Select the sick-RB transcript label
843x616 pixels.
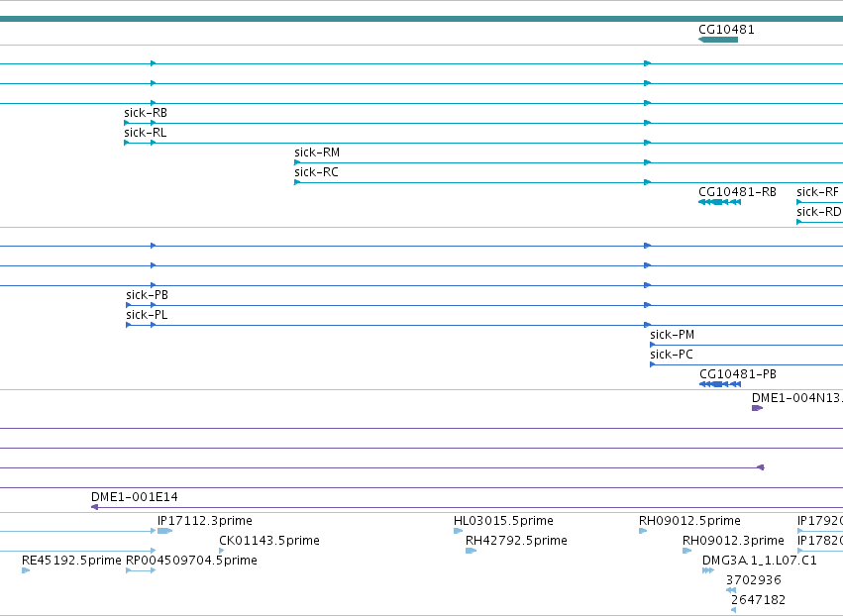pos(146,113)
